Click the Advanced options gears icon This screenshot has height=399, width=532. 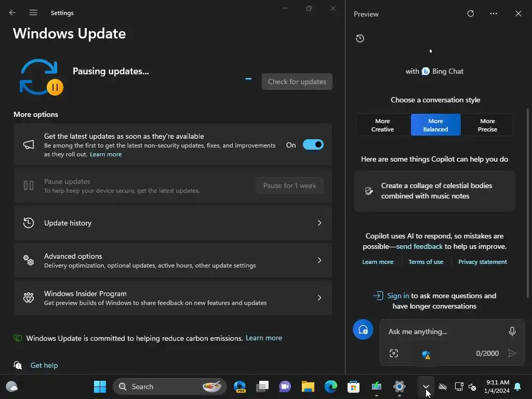(x=29, y=260)
